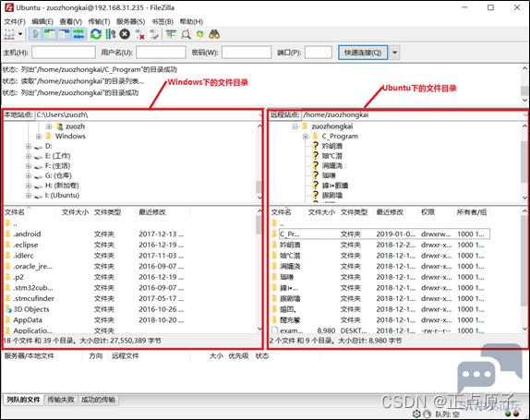This screenshot has width=530, height=420.
Task: Focus the 密码(W) password field
Action: [x=247, y=53]
